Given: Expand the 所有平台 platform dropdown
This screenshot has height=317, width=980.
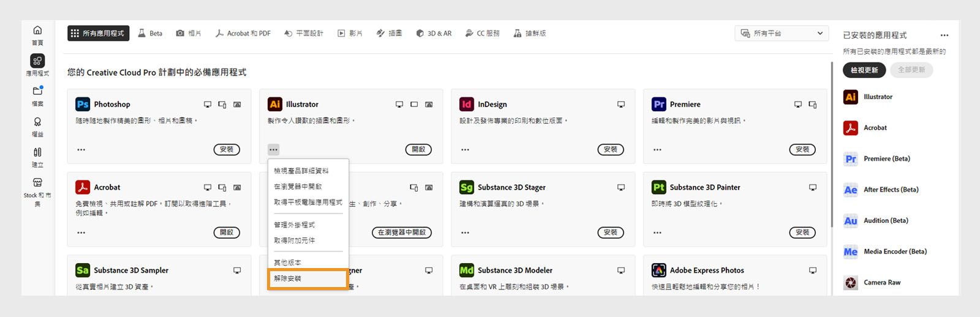Looking at the screenshot, I should click(782, 33).
